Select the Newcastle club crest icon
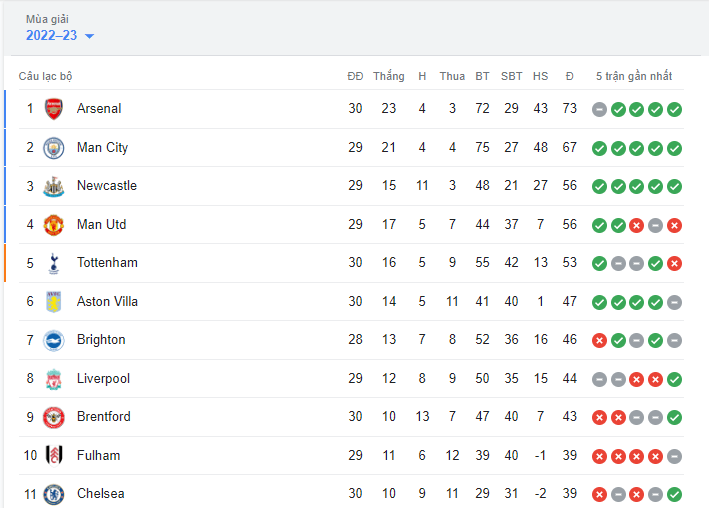Screen dimensions: 709x508 click(53, 186)
